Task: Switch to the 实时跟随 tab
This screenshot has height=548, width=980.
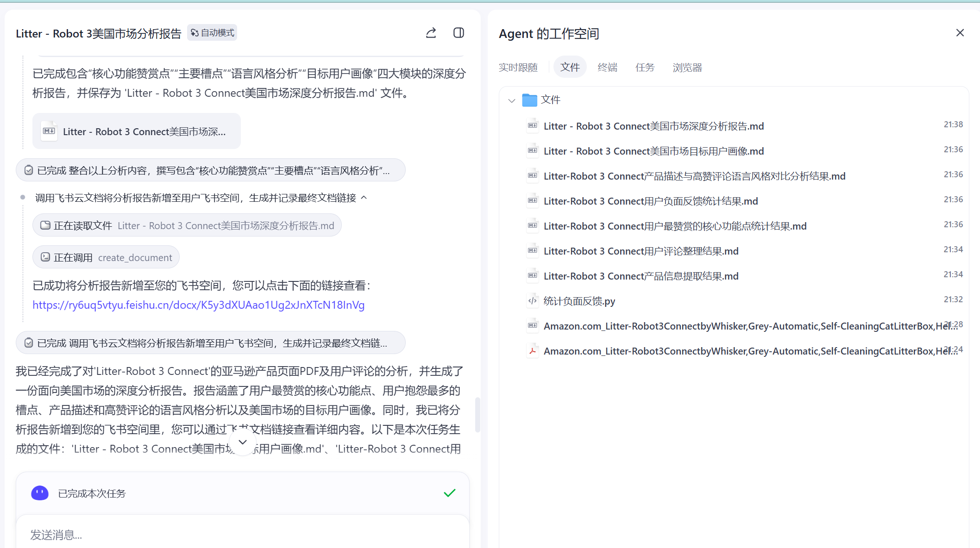Action: pyautogui.click(x=518, y=68)
